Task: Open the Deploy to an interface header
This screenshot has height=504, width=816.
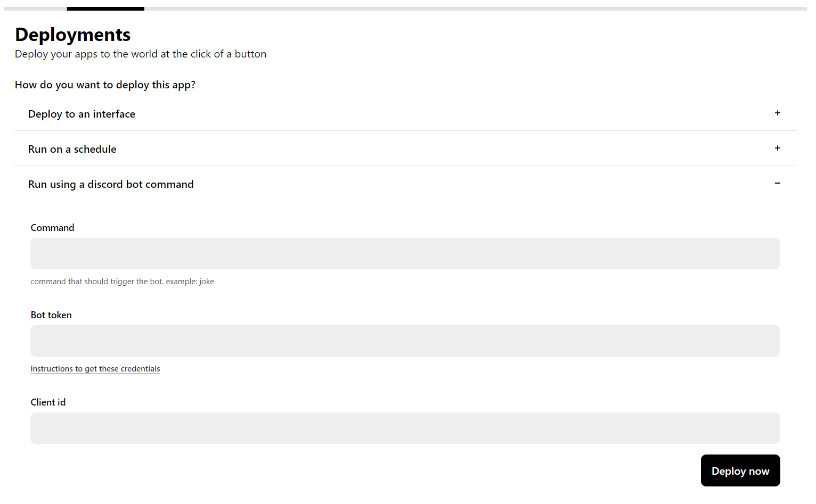Action: (81, 113)
